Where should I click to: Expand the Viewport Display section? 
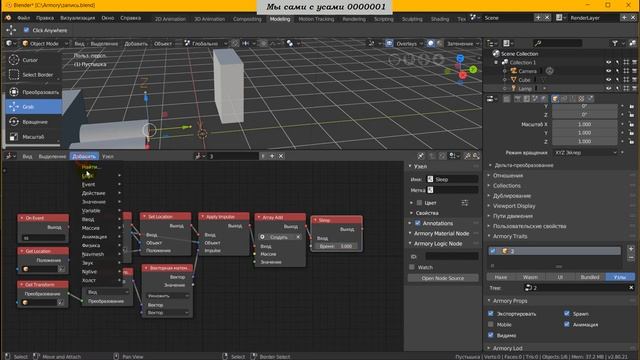point(513,206)
